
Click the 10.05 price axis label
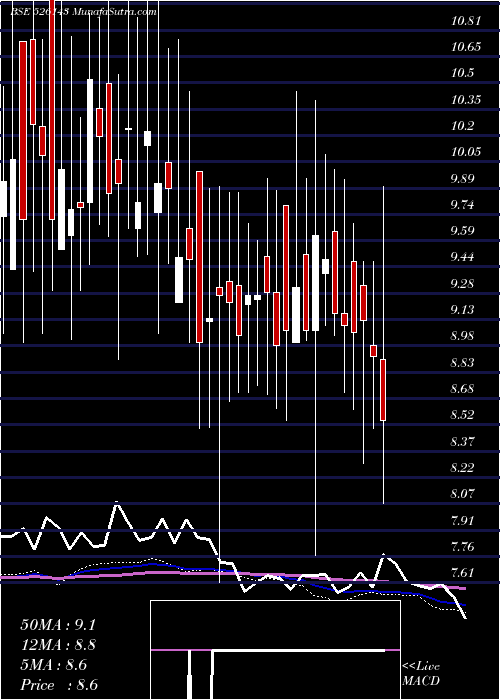coord(466,152)
